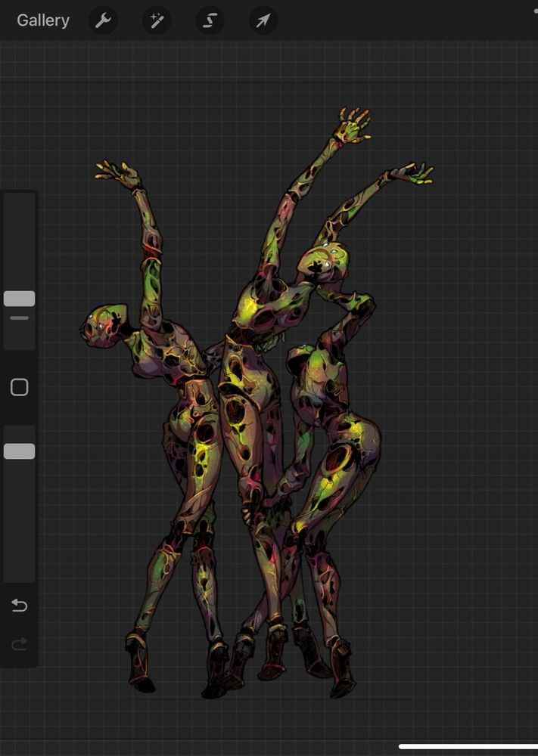Open the Adjustments magic wand menu

[157, 20]
